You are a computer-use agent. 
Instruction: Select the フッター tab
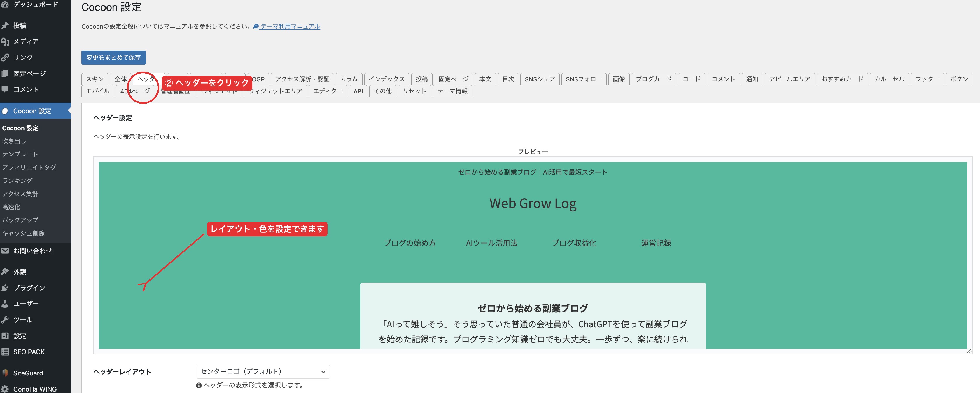click(x=927, y=79)
